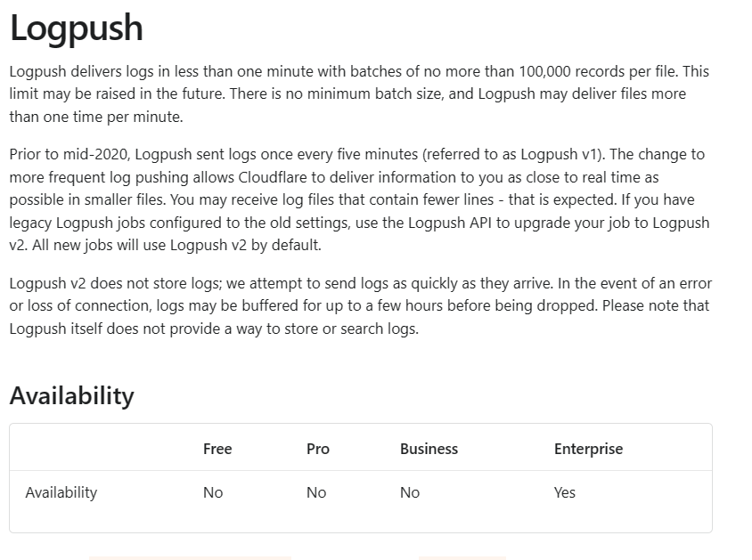
Task: Click the Logpush page title
Action: 77,28
